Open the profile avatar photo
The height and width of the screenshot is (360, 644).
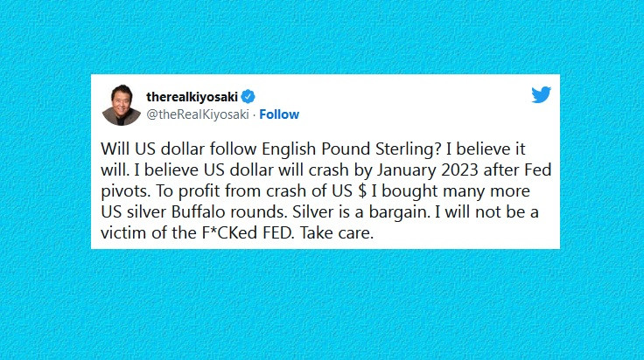[x=122, y=105]
